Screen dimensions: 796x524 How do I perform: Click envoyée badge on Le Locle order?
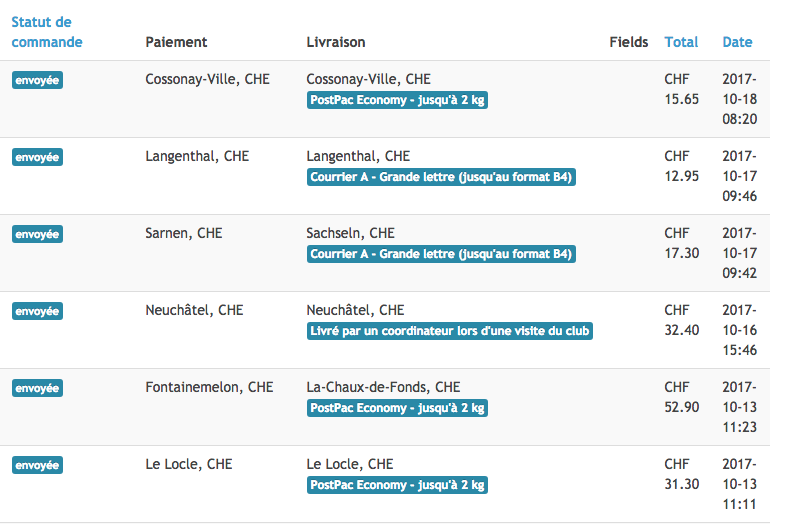pos(37,465)
